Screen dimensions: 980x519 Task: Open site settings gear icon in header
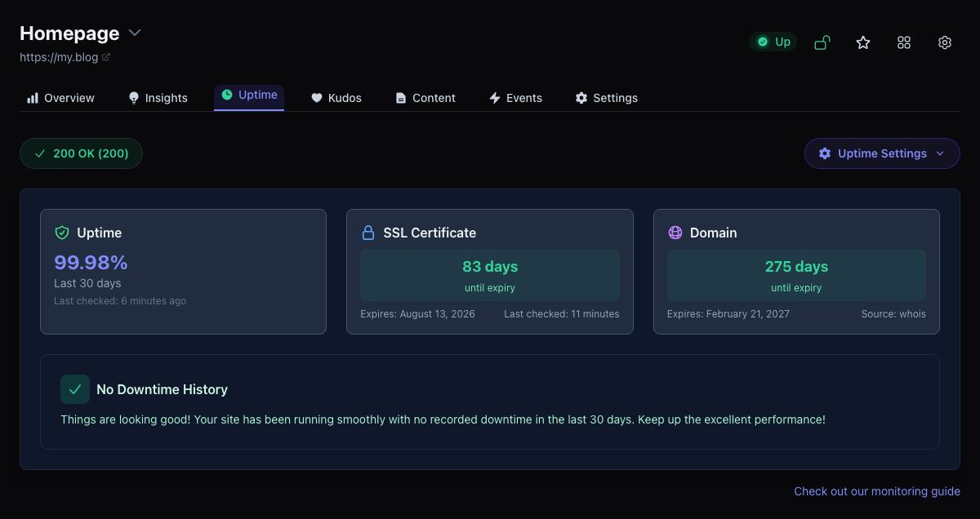click(x=945, y=42)
